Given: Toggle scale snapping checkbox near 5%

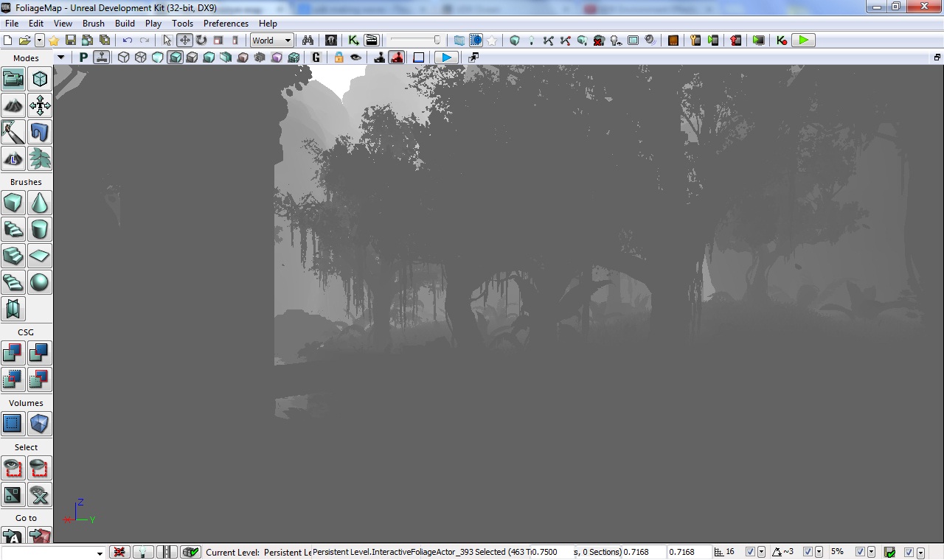Looking at the screenshot, I should point(860,552).
